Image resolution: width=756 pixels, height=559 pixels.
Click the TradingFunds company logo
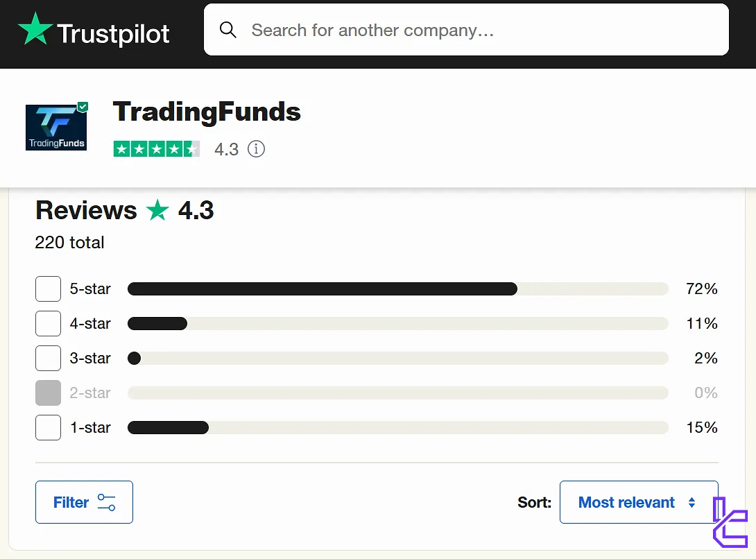pos(55,128)
